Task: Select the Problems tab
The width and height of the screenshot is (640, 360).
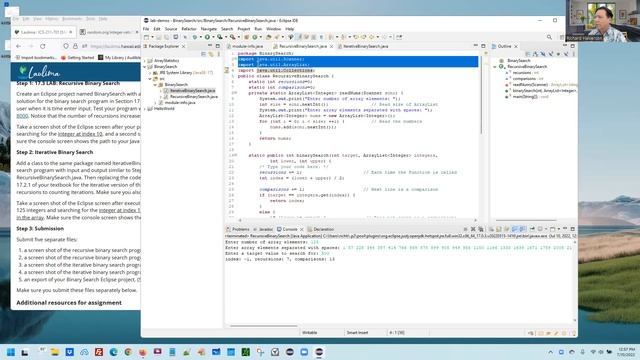Action: 238,229
